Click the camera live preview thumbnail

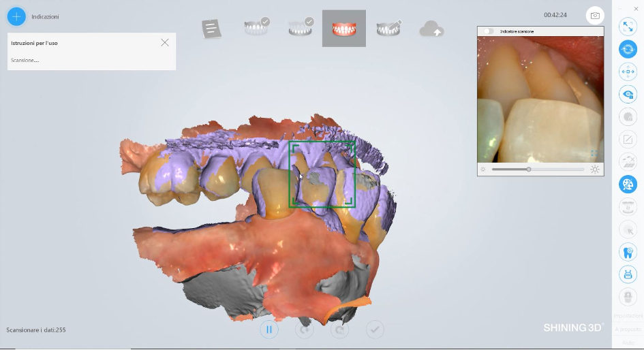coord(540,99)
